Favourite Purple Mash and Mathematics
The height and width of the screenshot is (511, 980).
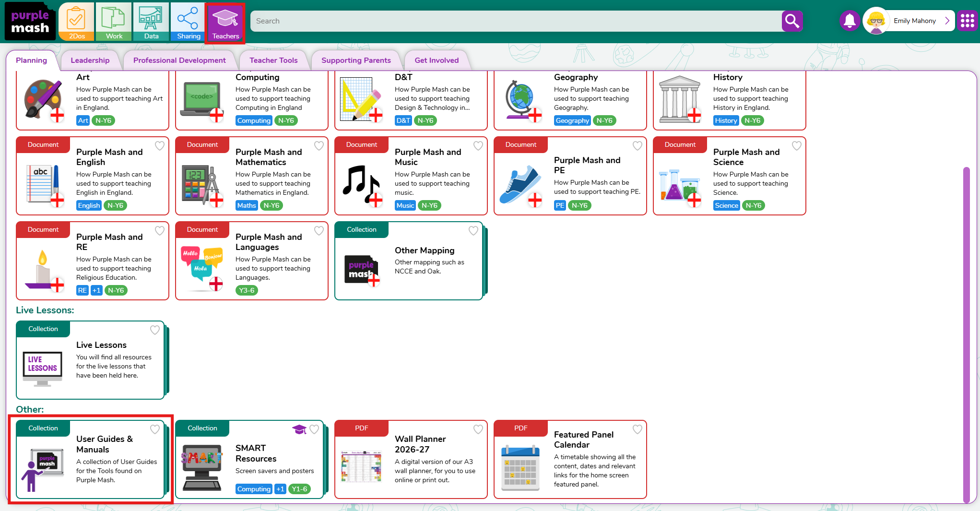[x=319, y=146]
